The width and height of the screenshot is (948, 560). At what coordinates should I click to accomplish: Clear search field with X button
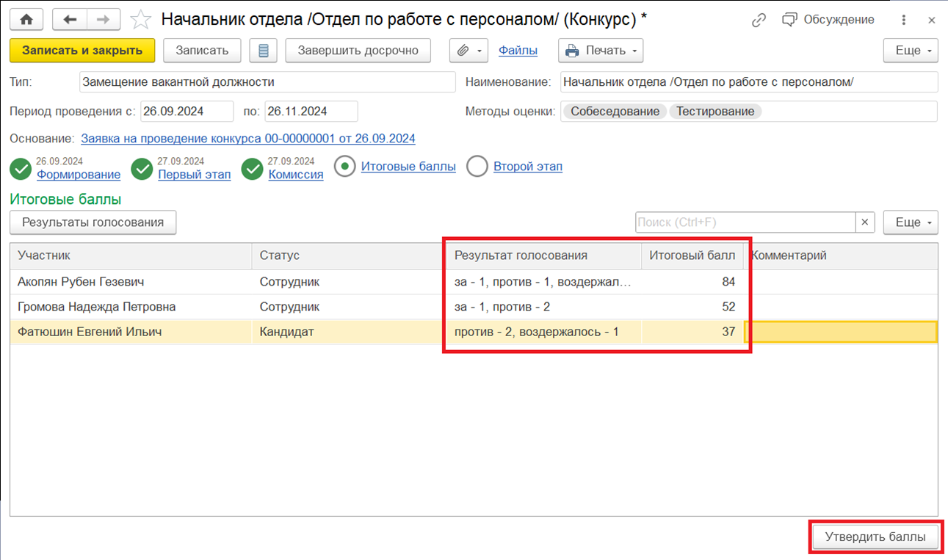point(865,222)
